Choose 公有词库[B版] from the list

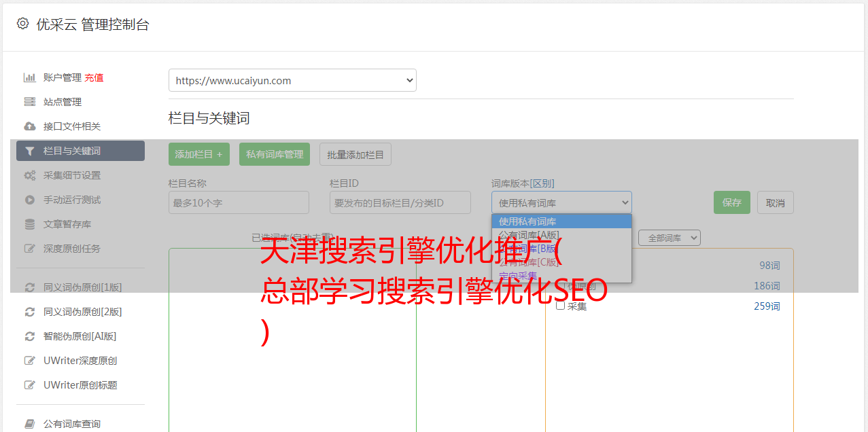tap(561, 249)
